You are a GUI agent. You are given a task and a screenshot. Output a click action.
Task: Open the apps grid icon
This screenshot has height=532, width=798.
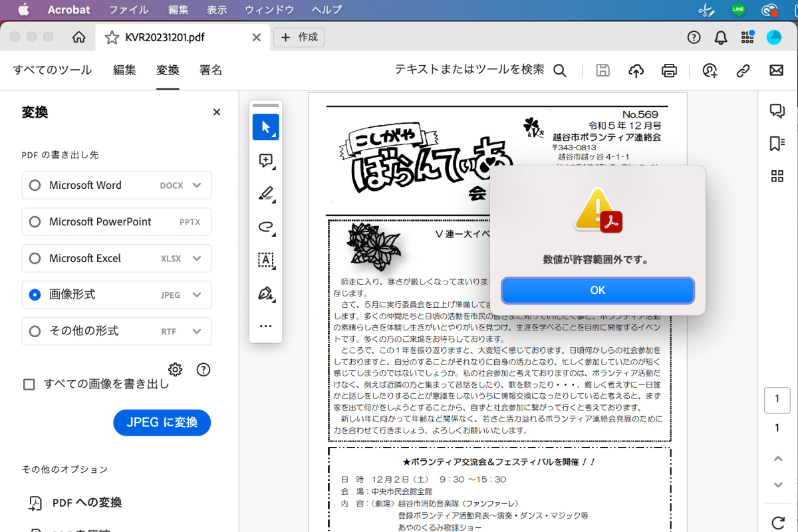coord(747,37)
